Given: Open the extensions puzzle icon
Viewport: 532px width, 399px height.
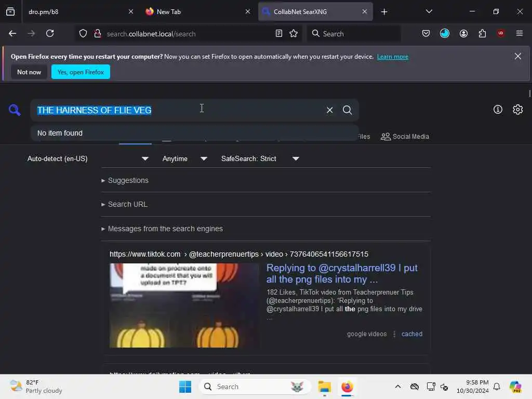Looking at the screenshot, I should [x=482, y=34].
